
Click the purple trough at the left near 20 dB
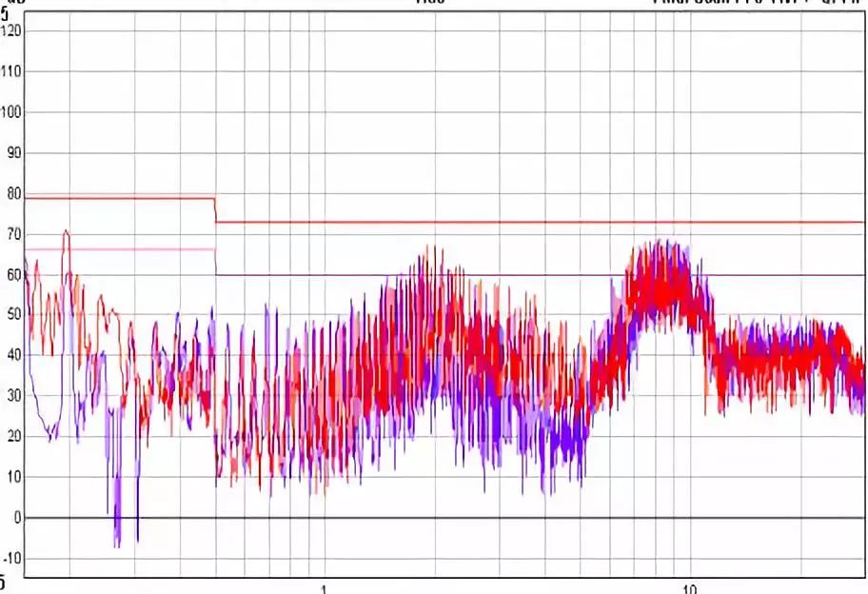tap(51, 434)
